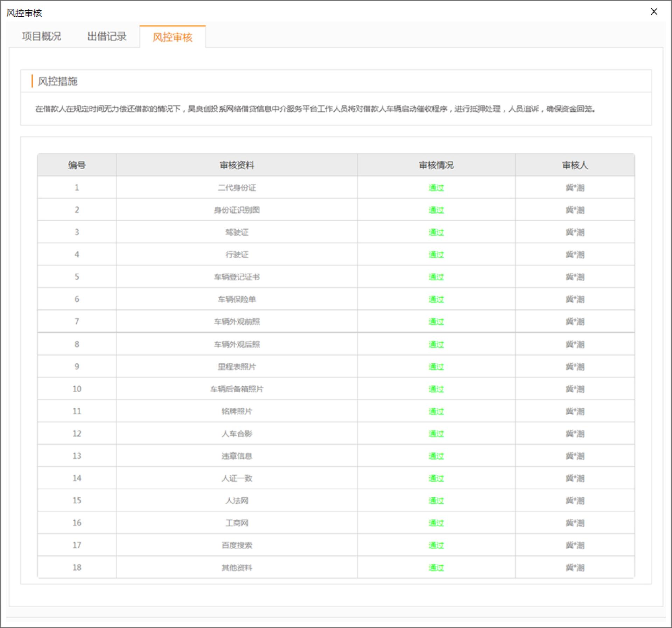Select the 里程表照片 audit item

[x=237, y=367]
